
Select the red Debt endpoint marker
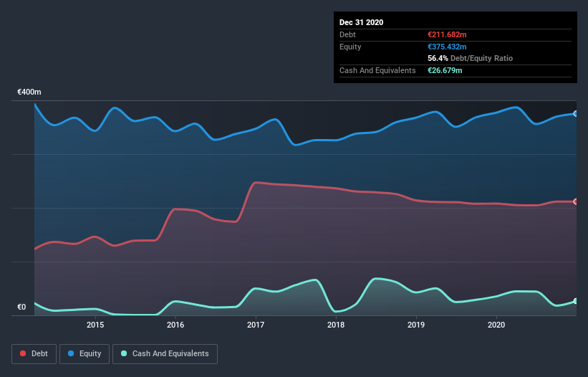576,201
